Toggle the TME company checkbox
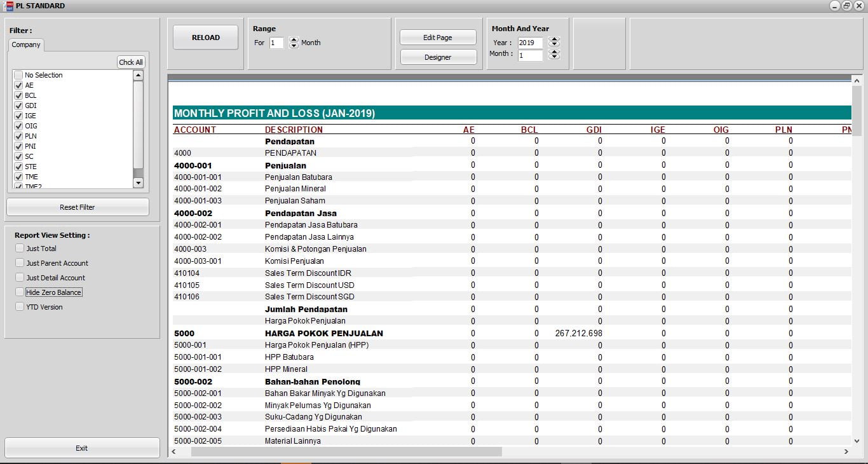The height and width of the screenshot is (464, 868). 18,177
